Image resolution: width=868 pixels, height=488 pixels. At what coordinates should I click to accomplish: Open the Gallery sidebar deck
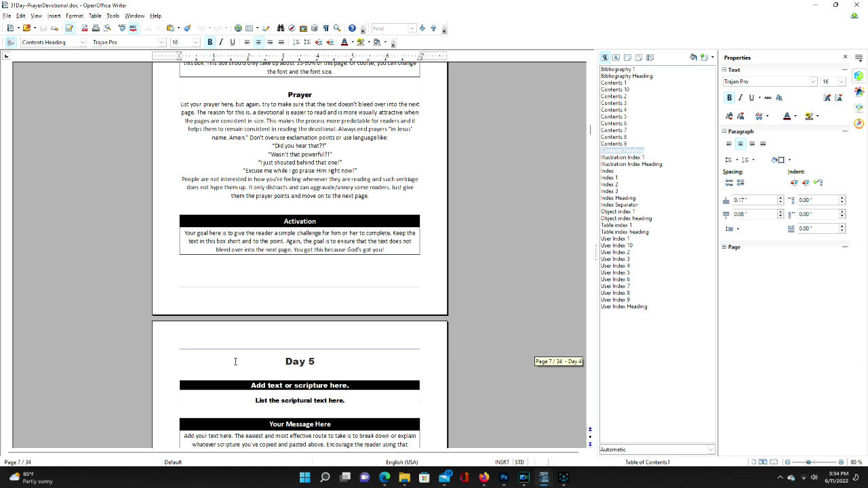[x=859, y=107]
